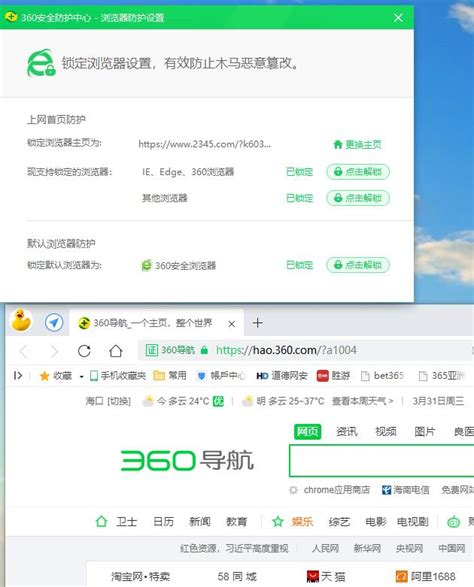Reload the current page
Viewport: 474px width, 587px height.
click(x=84, y=351)
